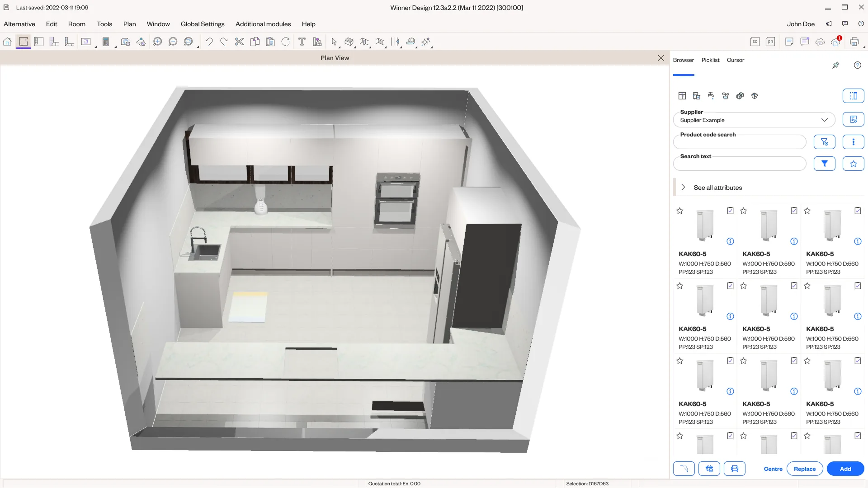Click the Product code search field
The width and height of the screenshot is (868, 488).
(x=740, y=142)
